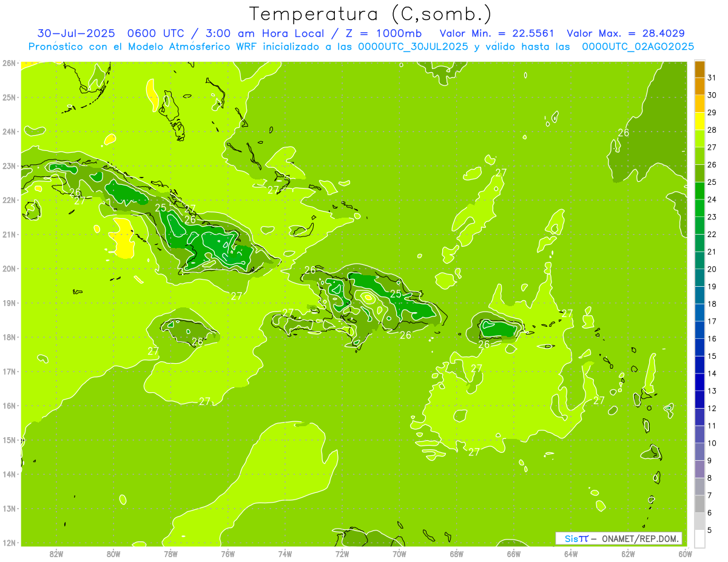Click the longitude label "70W"
Screen dimensions: 728x562
[399, 553]
